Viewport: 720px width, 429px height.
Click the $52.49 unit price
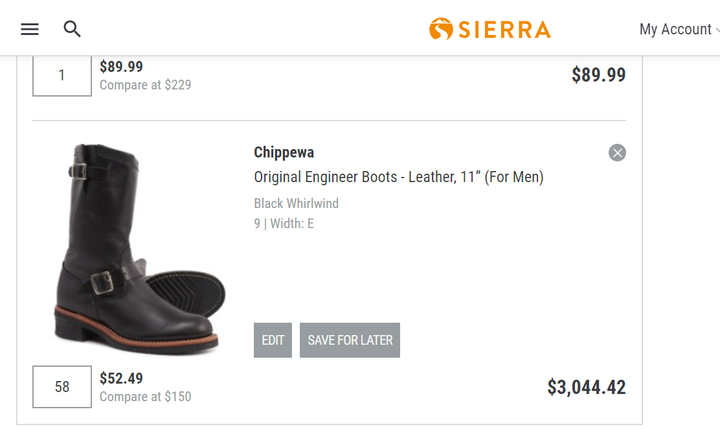point(121,378)
